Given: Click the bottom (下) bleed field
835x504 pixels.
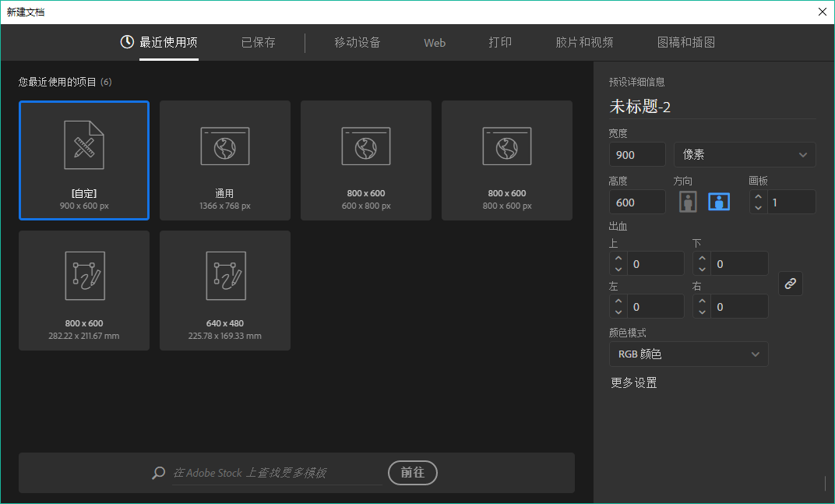Looking at the screenshot, I should tap(739, 264).
